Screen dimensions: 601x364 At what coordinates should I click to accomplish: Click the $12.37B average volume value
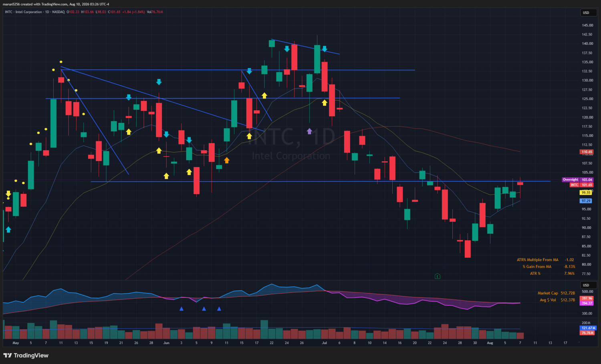[568, 300]
